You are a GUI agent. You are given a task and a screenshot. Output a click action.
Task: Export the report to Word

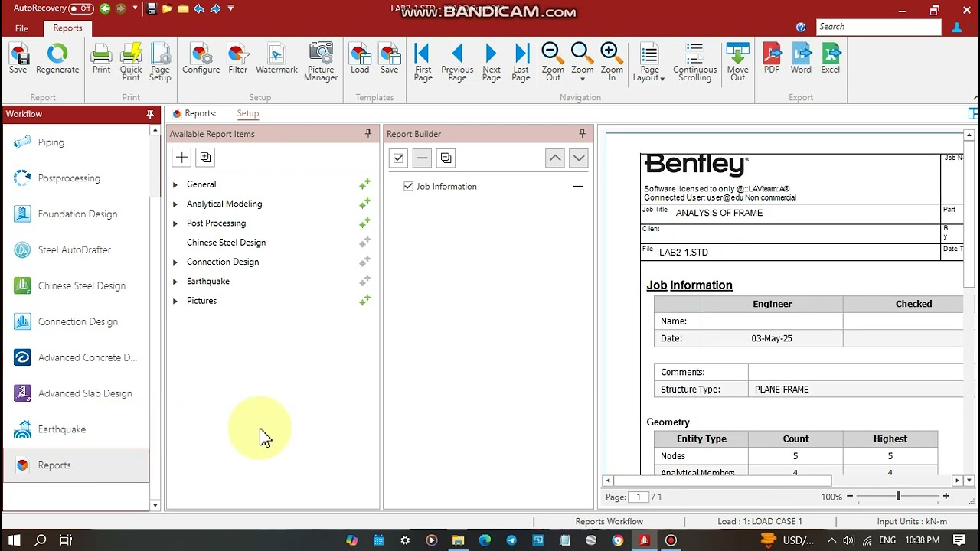click(801, 60)
